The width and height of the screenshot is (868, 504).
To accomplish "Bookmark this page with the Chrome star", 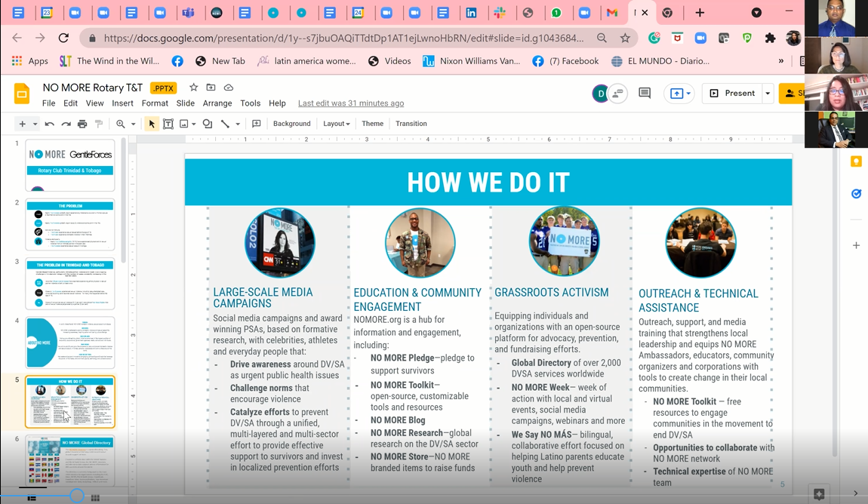I will click(625, 38).
